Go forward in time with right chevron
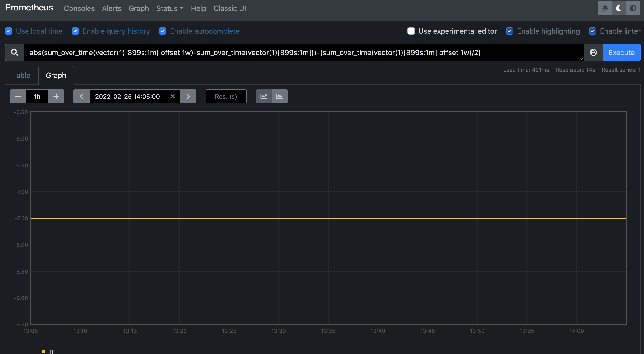 click(188, 96)
